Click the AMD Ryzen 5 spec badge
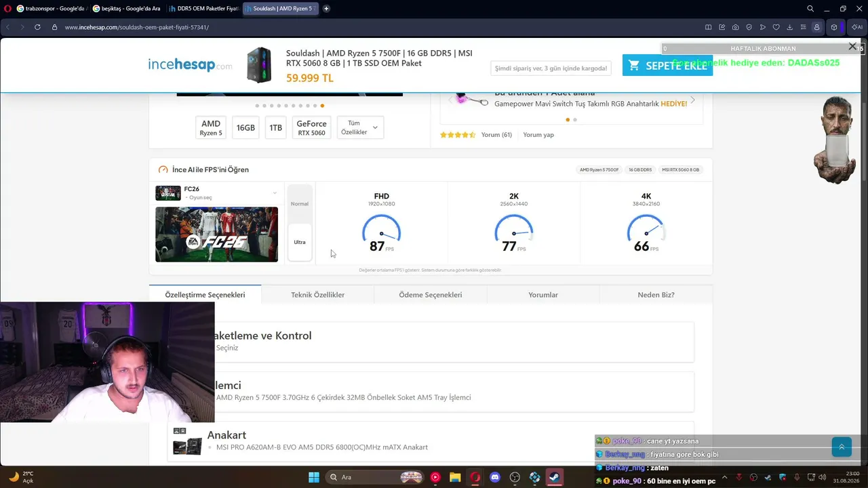This screenshot has width=868, height=488. coord(211,127)
